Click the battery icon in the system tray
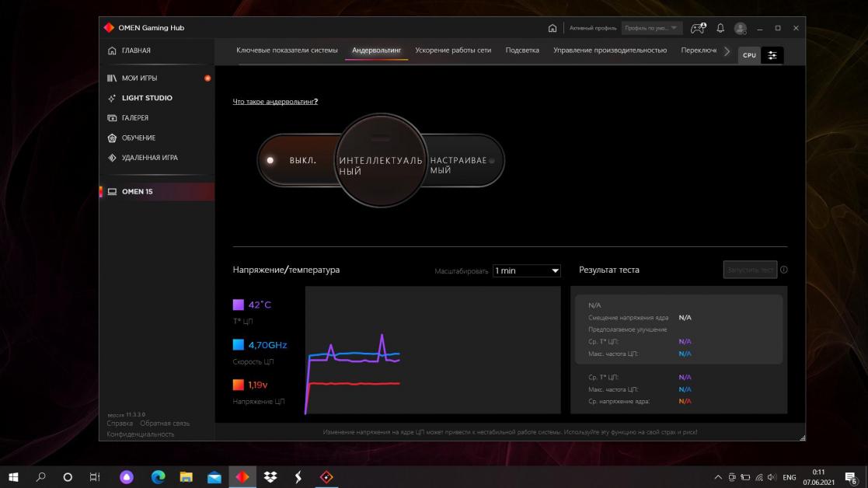The image size is (868, 488). pyautogui.click(x=746, y=477)
